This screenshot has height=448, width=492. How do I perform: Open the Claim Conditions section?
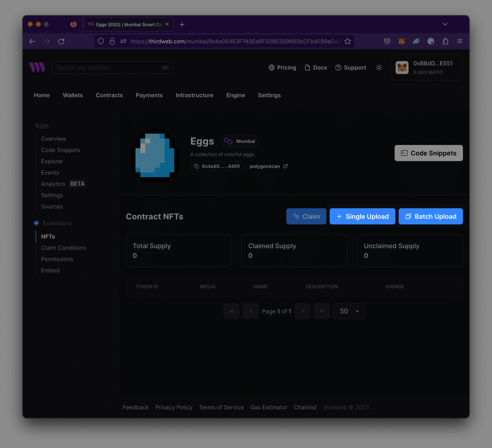pyautogui.click(x=64, y=247)
